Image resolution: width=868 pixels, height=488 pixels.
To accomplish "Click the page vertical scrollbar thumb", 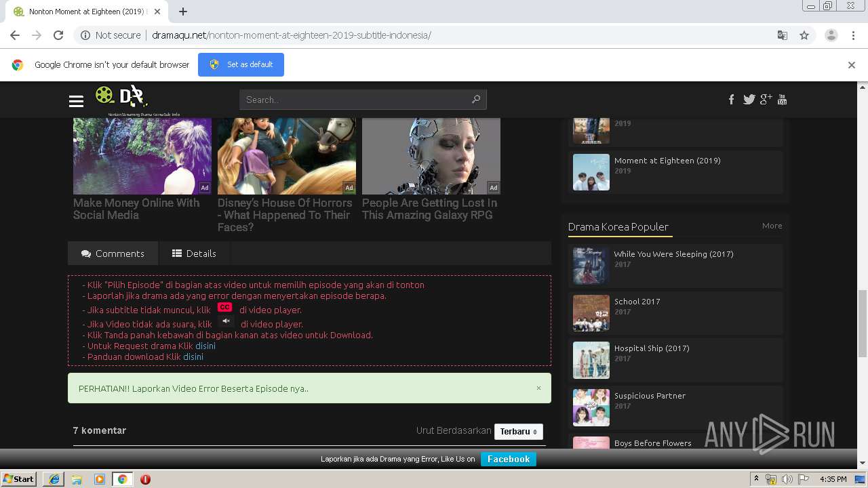I will click(863, 322).
